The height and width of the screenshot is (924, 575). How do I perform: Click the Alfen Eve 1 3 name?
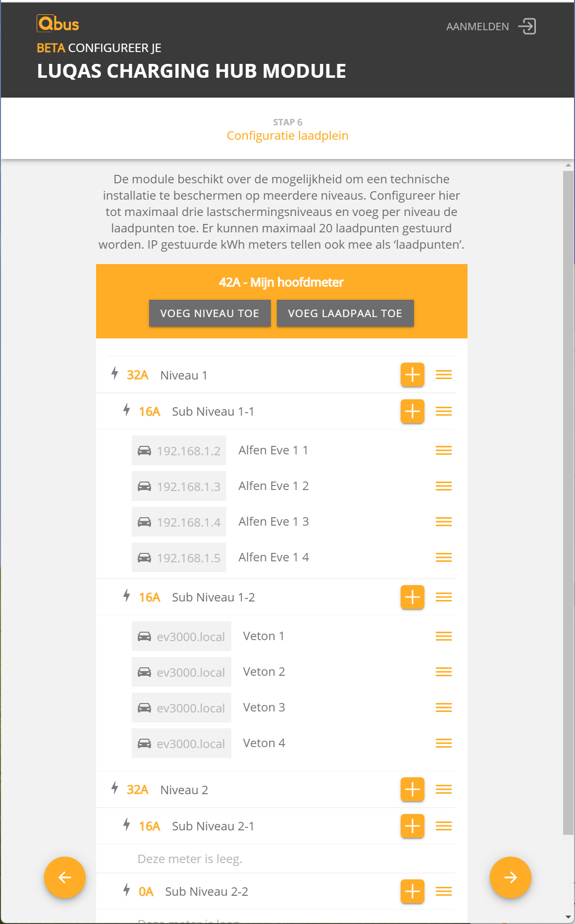coord(274,521)
